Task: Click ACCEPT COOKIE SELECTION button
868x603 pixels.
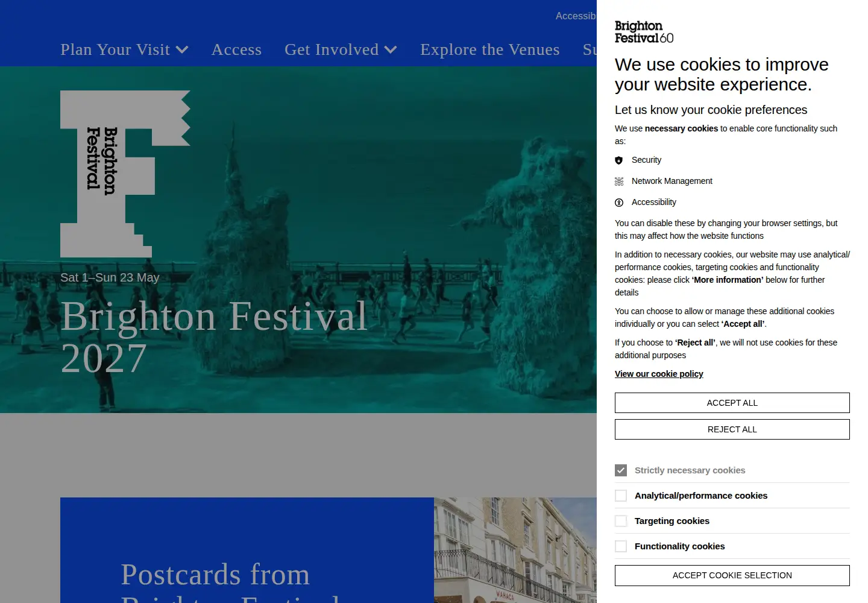Action: 732,575
